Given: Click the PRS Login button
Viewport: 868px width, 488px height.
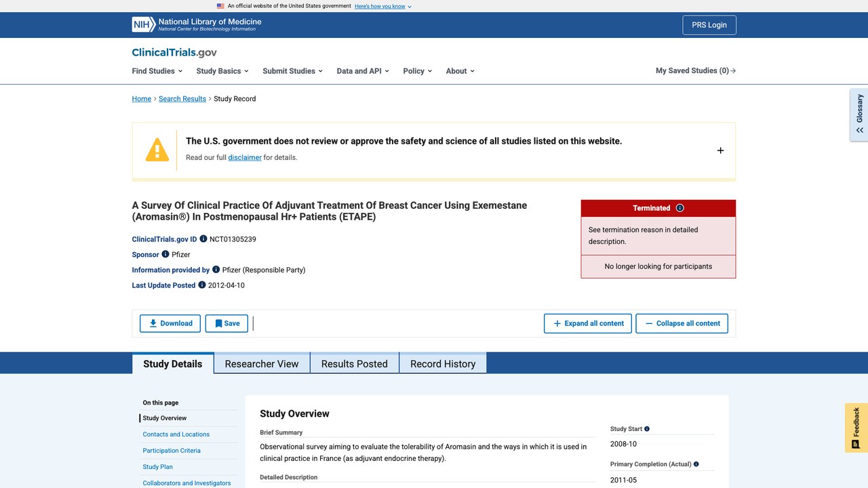Looking at the screenshot, I should coord(709,25).
